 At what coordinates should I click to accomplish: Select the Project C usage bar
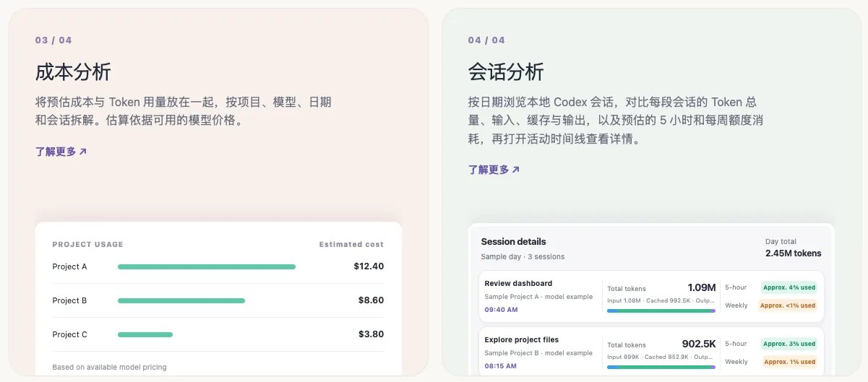click(x=145, y=334)
